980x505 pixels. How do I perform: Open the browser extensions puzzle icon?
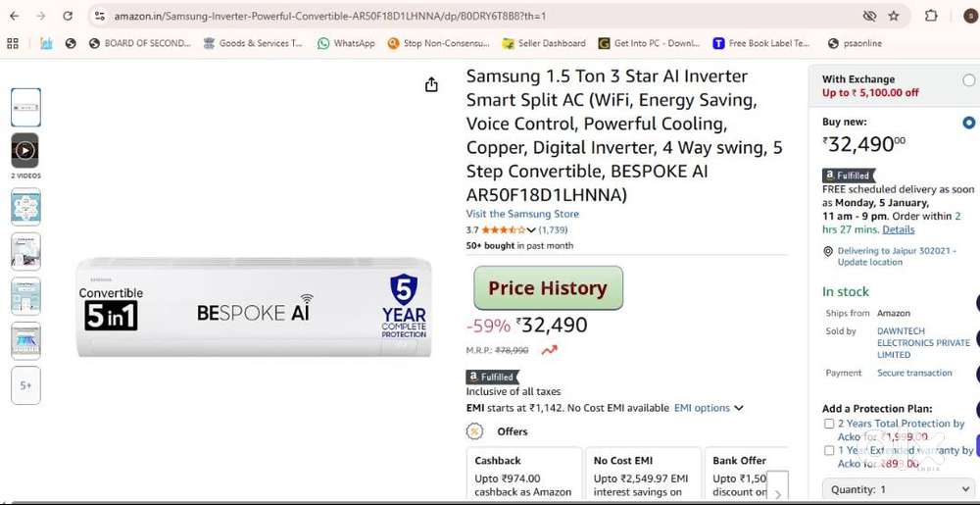click(x=931, y=16)
